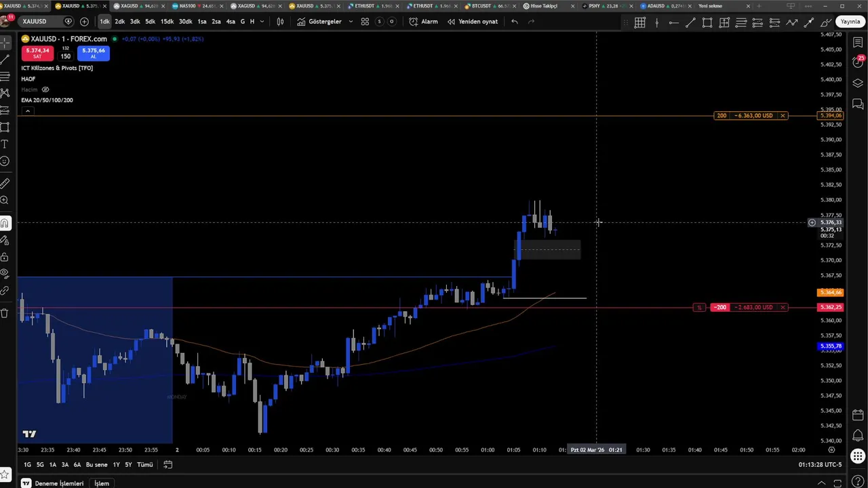Click the EMA 20/50/100/200 indicator label
The image size is (868, 488).
coord(47,100)
